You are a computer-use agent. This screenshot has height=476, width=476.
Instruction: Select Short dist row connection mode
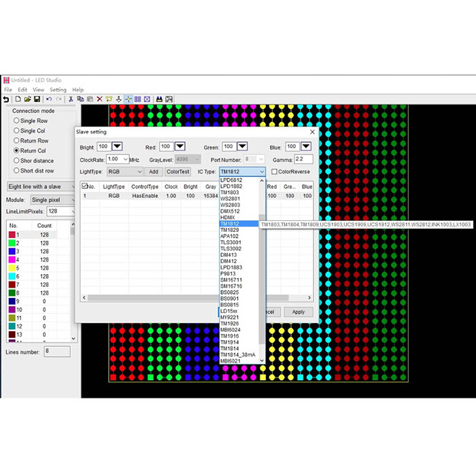pos(16,171)
